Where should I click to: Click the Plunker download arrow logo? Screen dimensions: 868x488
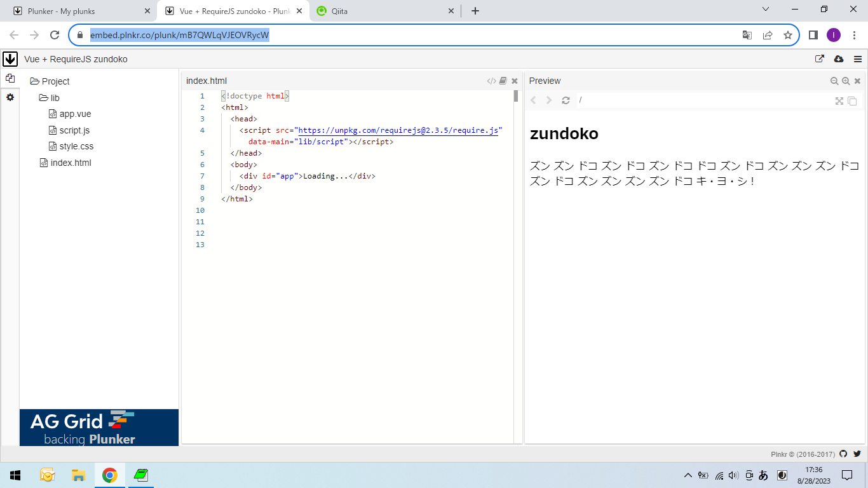pyautogui.click(x=10, y=59)
